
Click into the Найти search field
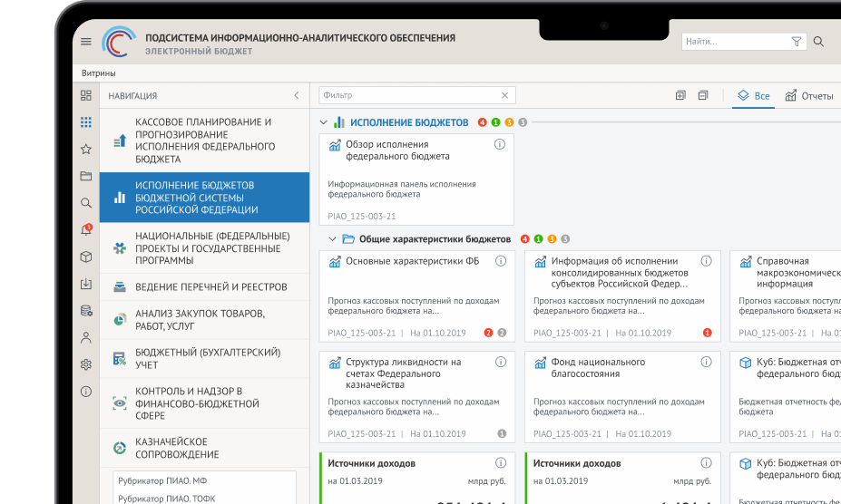pyautogui.click(x=735, y=42)
